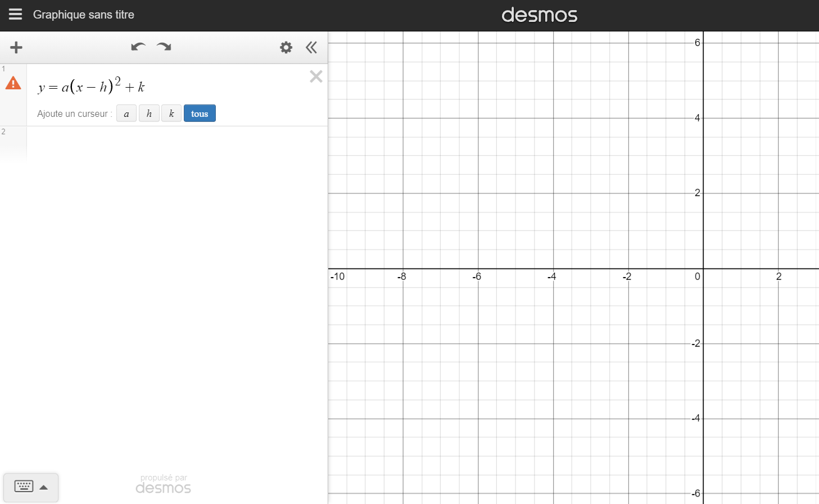This screenshot has width=819, height=504.
Task: Undo the last action
Action: point(138,47)
